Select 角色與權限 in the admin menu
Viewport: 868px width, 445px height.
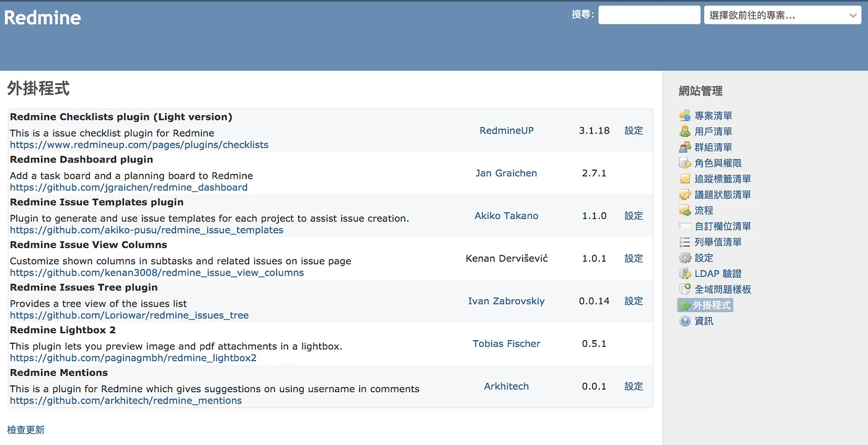(x=718, y=163)
